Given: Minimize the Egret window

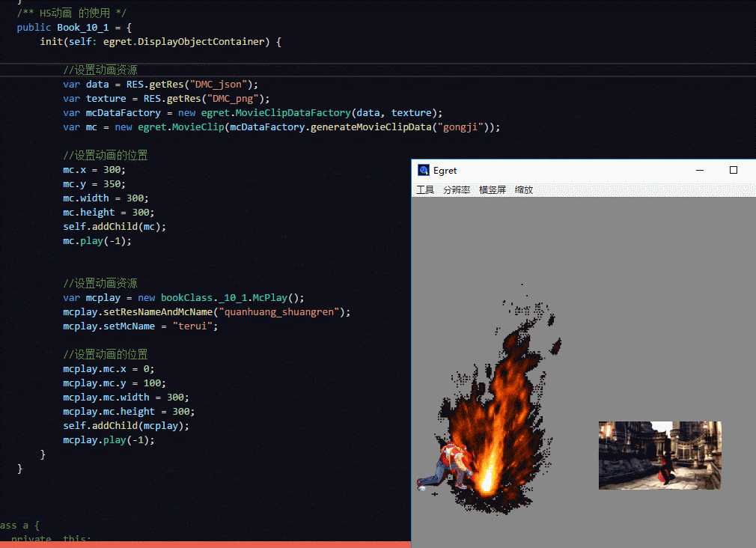Looking at the screenshot, I should coord(700,170).
